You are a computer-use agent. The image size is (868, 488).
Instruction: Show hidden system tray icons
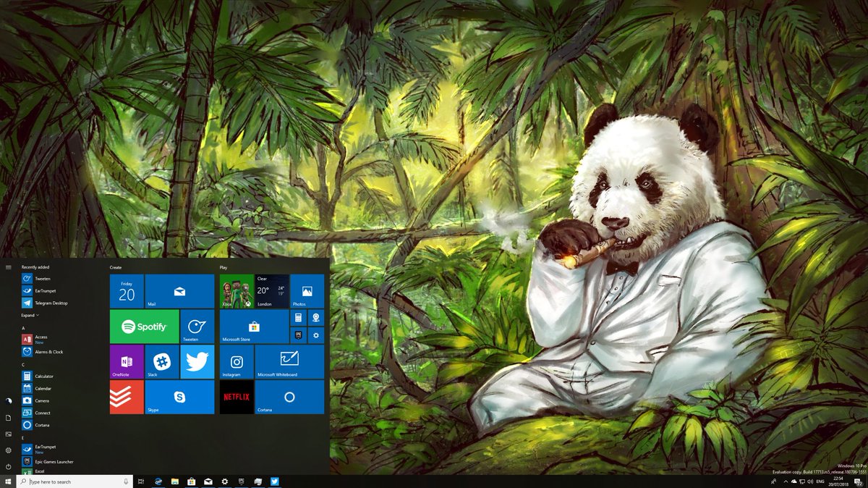[x=786, y=481]
